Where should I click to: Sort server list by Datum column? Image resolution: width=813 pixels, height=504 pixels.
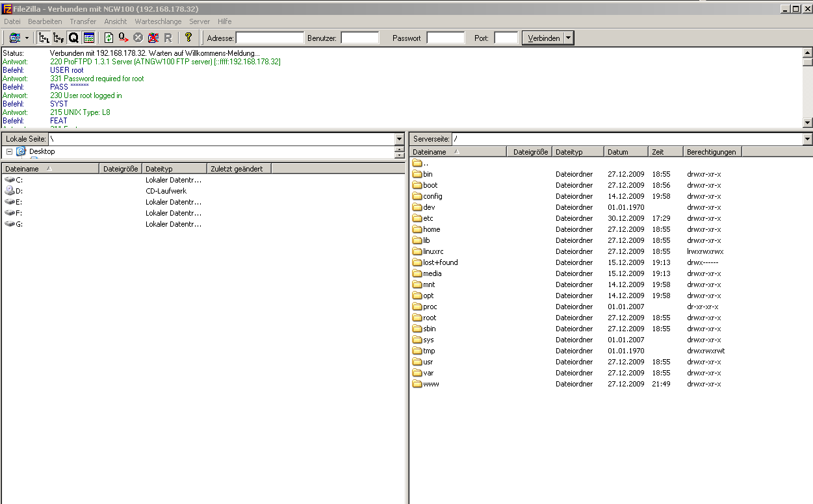[x=626, y=151]
